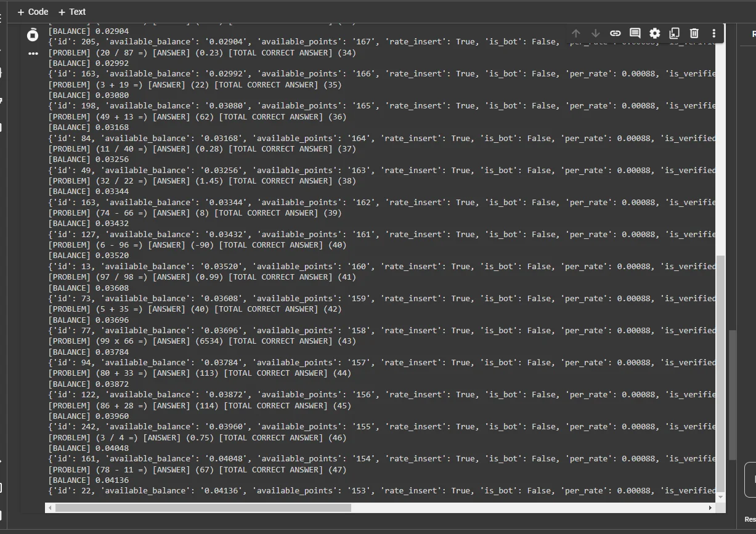The image size is (756, 534).
Task: Click the dictionary line with 'id': 49
Action: 382,170
